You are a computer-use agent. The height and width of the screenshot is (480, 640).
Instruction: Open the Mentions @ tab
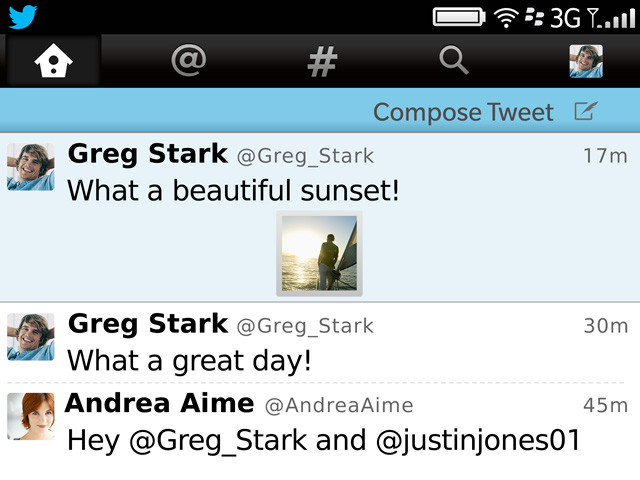187,62
